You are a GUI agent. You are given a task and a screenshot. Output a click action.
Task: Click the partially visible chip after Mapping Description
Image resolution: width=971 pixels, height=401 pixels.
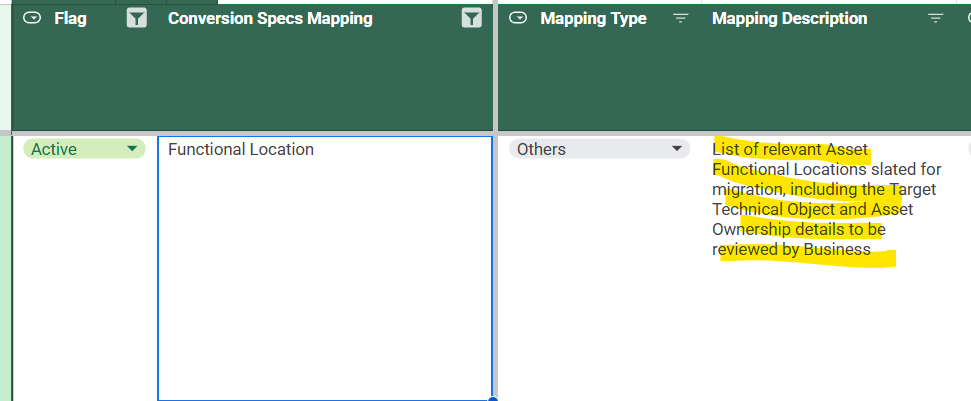[967, 149]
